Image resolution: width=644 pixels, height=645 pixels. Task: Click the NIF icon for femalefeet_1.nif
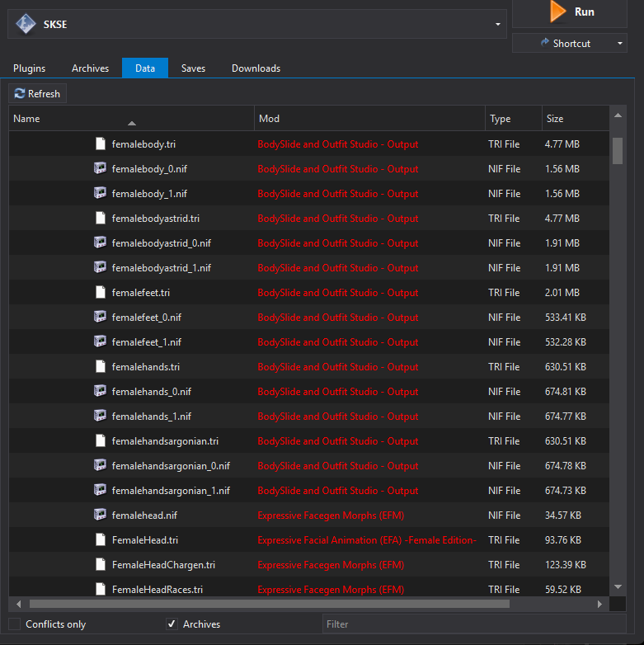[x=100, y=341]
